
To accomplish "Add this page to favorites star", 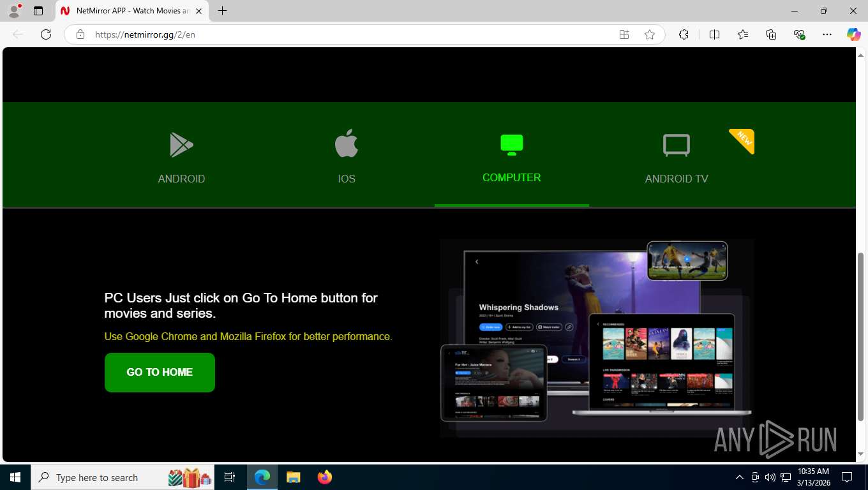I will 650,34.
